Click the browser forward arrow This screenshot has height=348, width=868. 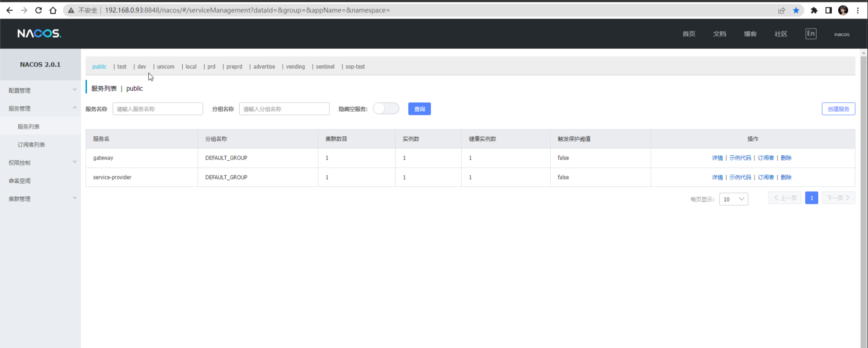click(x=24, y=10)
